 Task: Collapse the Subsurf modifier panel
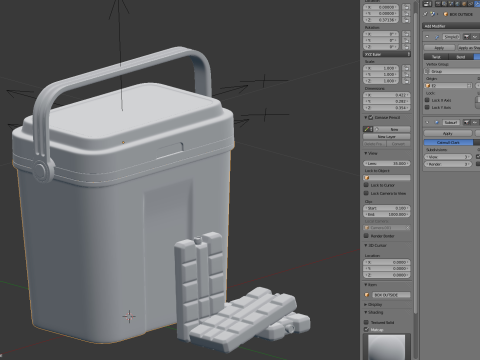click(428, 123)
